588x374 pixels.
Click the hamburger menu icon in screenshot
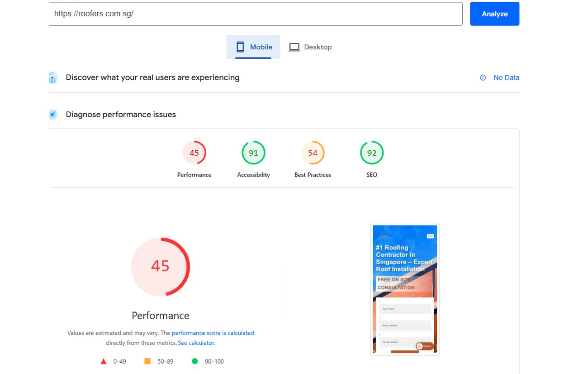430,236
